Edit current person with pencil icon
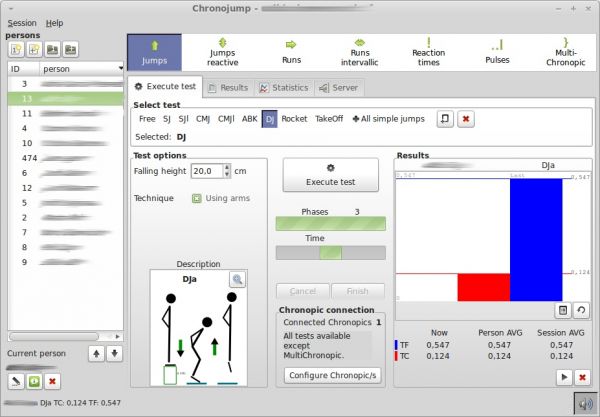The image size is (600, 417). [16, 381]
